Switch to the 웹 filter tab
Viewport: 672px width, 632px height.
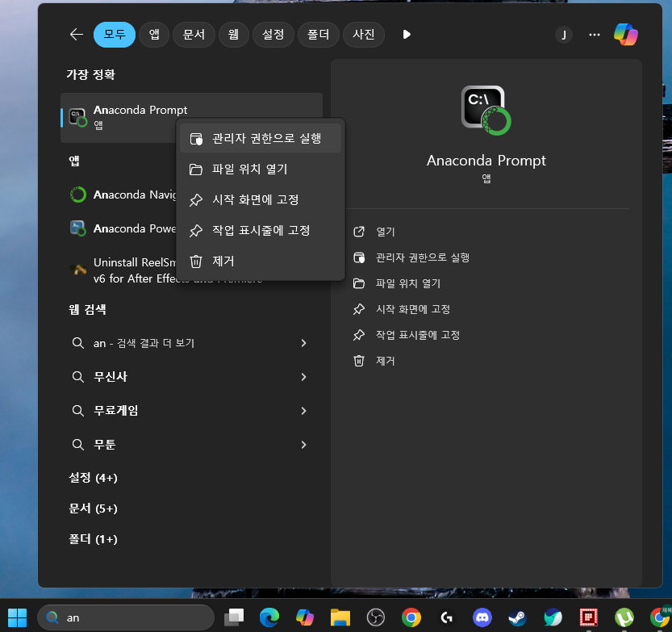[x=234, y=34]
